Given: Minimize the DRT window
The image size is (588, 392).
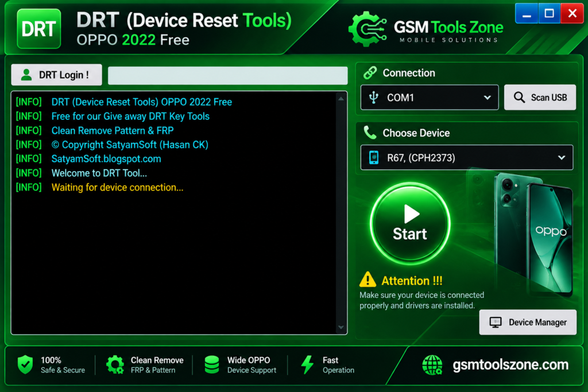Looking at the screenshot, I should point(527,14).
